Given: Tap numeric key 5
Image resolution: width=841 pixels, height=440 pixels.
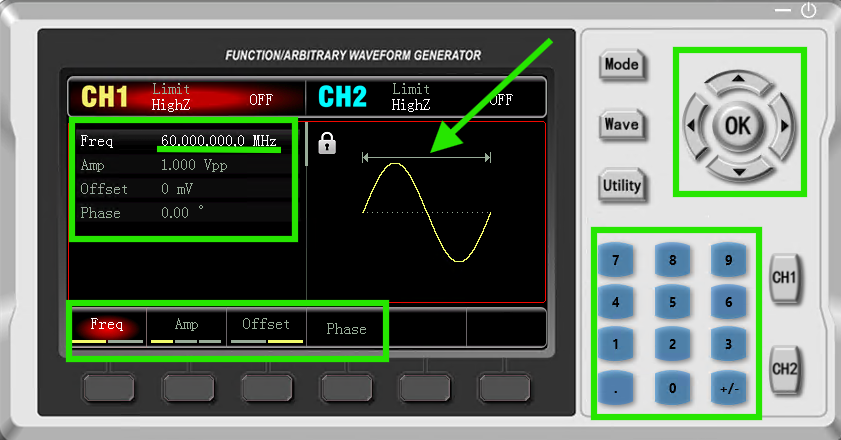Looking at the screenshot, I should [x=672, y=302].
